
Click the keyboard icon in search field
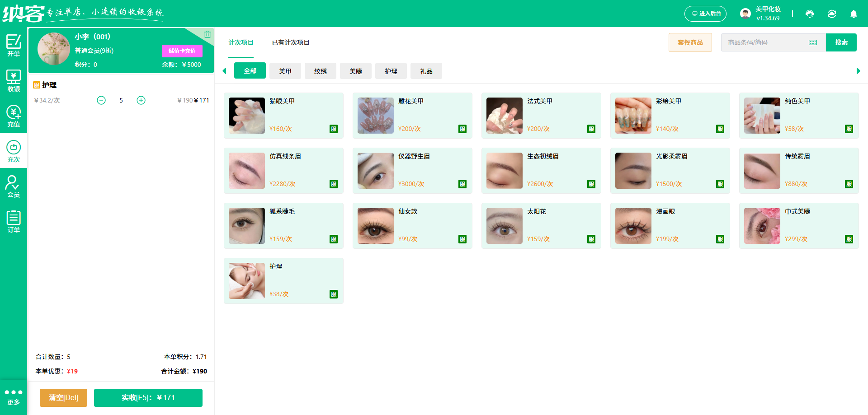tap(813, 42)
